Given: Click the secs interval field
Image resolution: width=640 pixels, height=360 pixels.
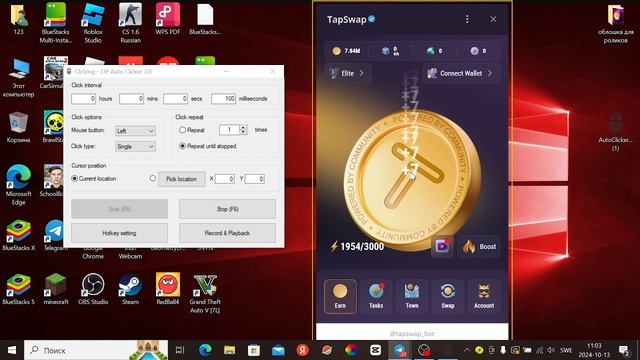Looking at the screenshot, I should coord(176,99).
